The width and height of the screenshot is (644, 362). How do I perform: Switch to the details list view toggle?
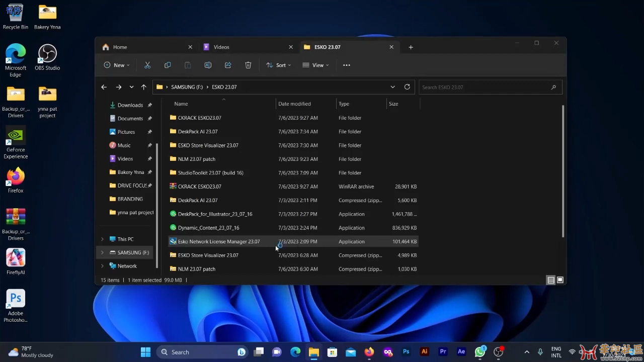tap(551, 280)
